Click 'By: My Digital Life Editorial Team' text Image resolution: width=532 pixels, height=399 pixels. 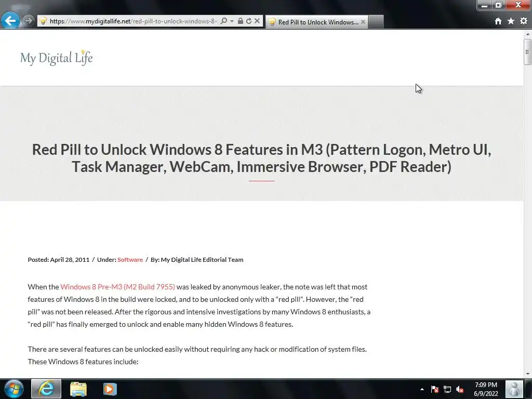197,260
